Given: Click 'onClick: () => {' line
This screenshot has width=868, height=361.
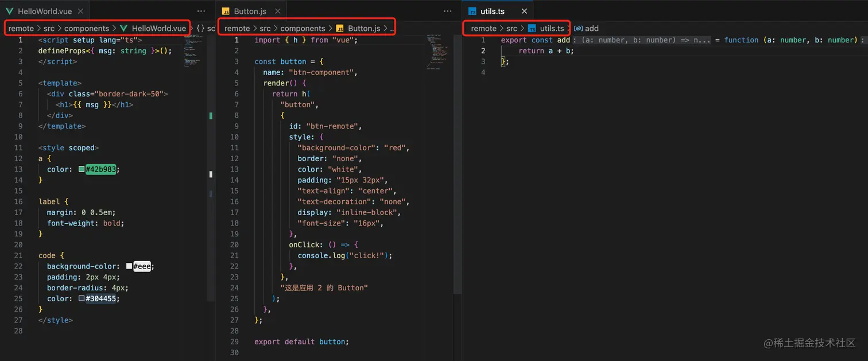Looking at the screenshot, I should 323,244.
